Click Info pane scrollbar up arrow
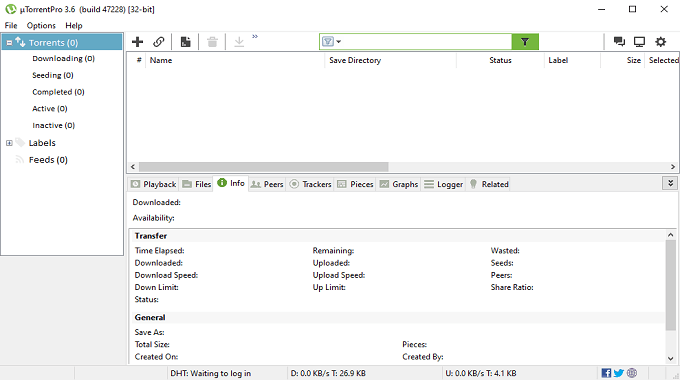This screenshot has height=380, width=680. click(670, 235)
